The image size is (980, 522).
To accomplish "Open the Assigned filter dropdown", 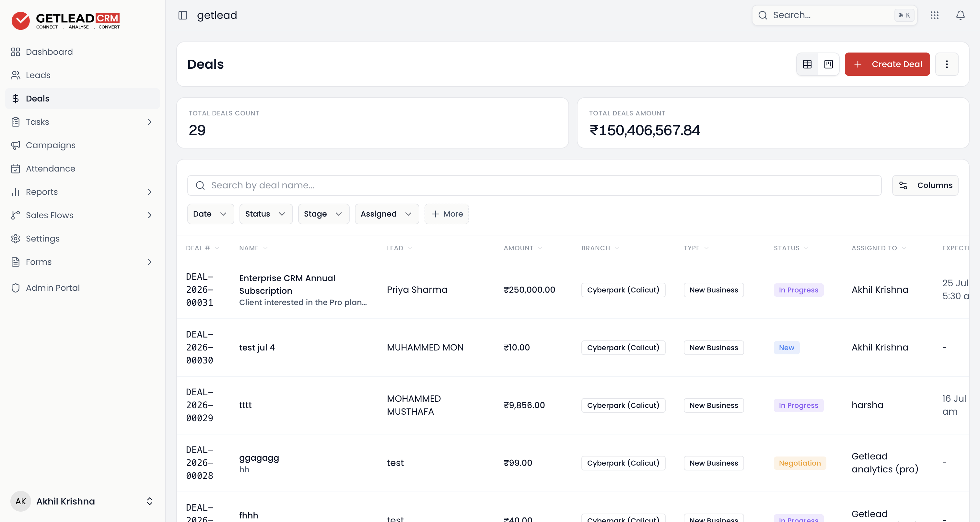I will [387, 214].
